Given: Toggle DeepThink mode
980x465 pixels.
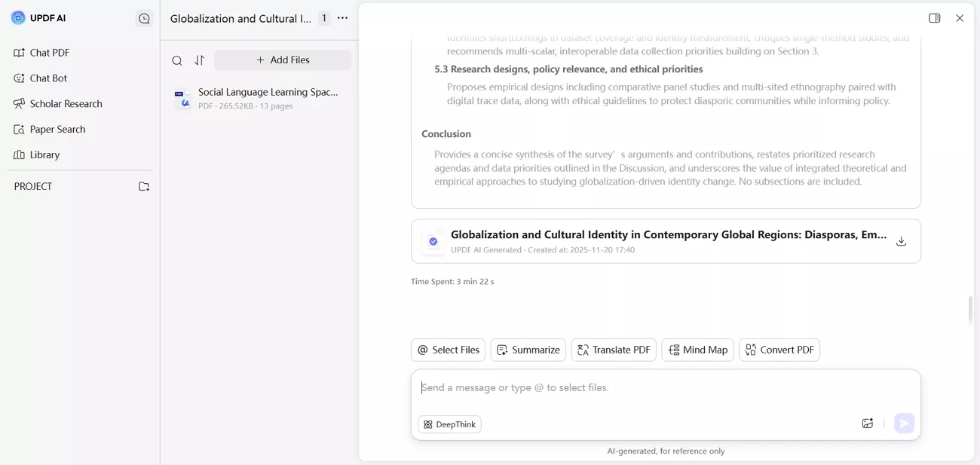Looking at the screenshot, I should pos(449,424).
